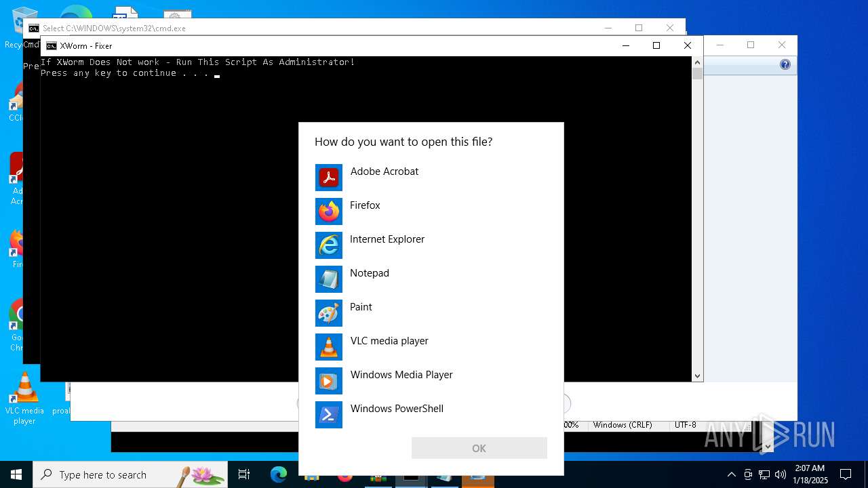This screenshot has width=868, height=488.
Task: Show hidden system tray icons
Action: pyautogui.click(x=731, y=474)
